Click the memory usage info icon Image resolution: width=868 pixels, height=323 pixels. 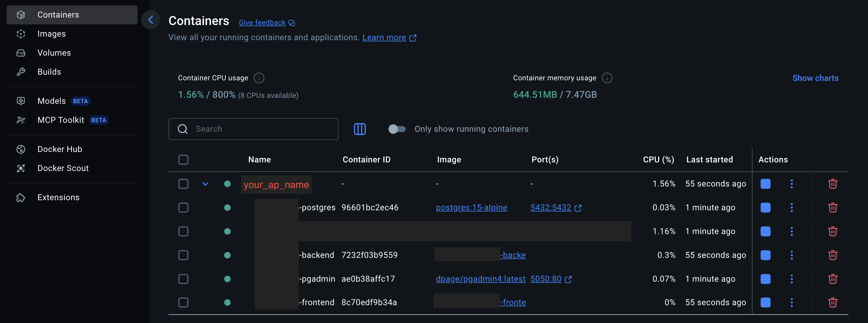pyautogui.click(x=607, y=78)
